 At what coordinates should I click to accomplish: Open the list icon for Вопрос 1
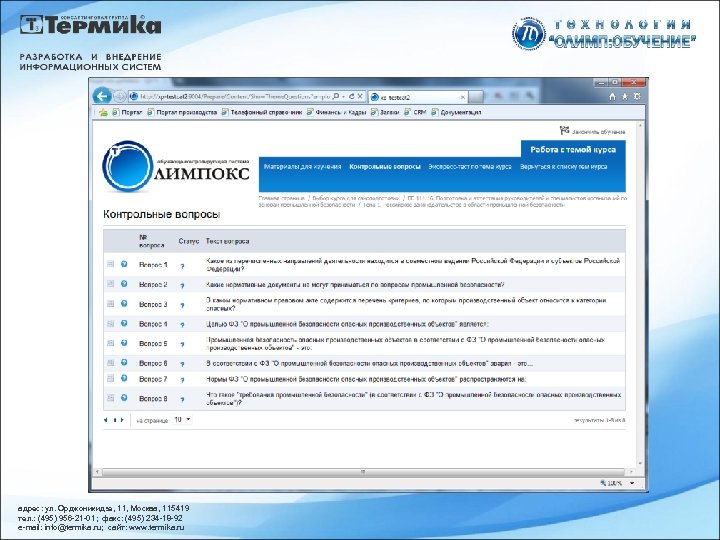(110, 264)
